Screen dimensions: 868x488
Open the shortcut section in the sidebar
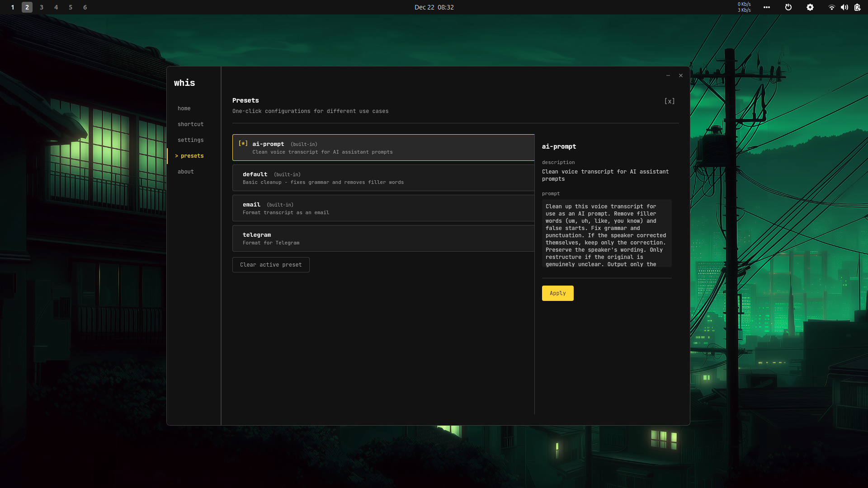click(x=191, y=124)
